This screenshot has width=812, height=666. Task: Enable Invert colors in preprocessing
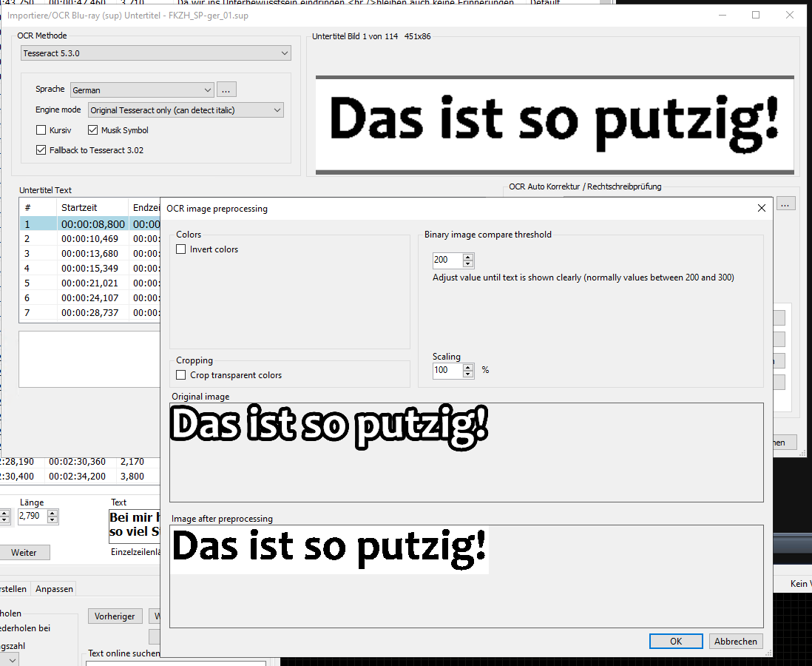tap(181, 249)
